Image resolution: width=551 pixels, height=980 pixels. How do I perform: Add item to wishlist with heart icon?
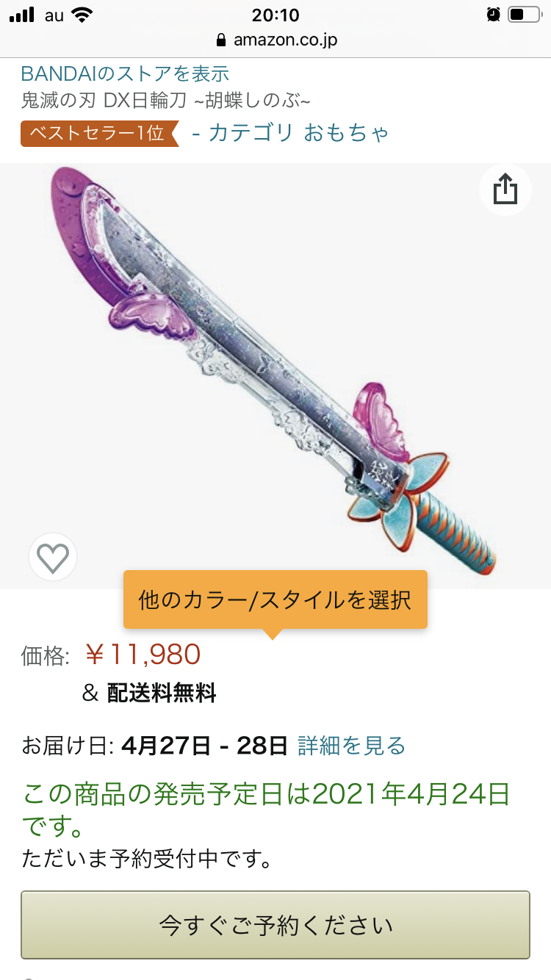coord(53,558)
